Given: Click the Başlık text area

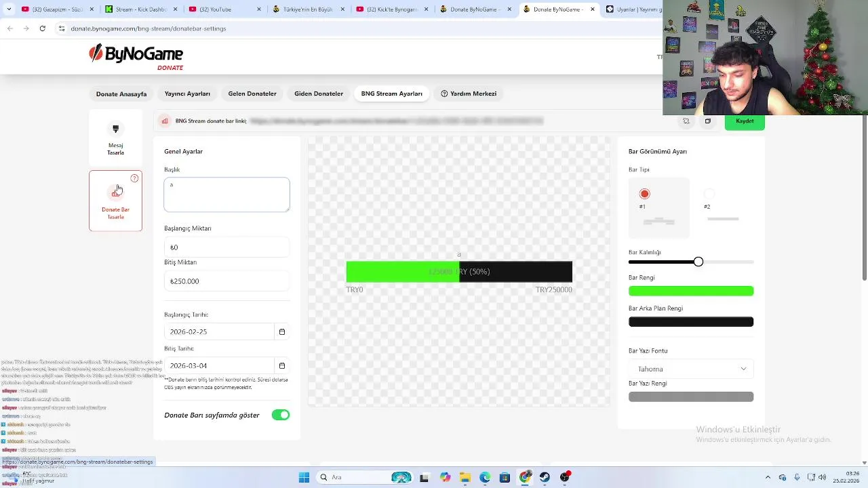Looking at the screenshot, I should tap(226, 195).
